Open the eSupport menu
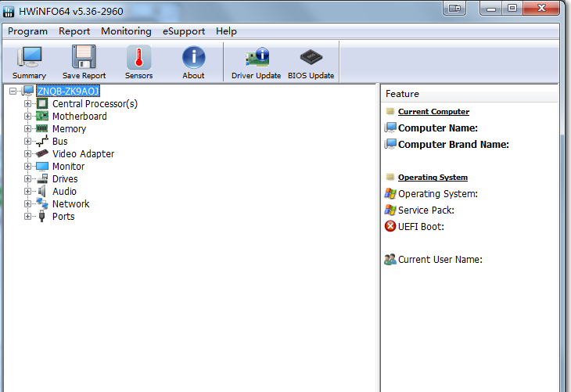571x392 pixels. pyautogui.click(x=184, y=31)
